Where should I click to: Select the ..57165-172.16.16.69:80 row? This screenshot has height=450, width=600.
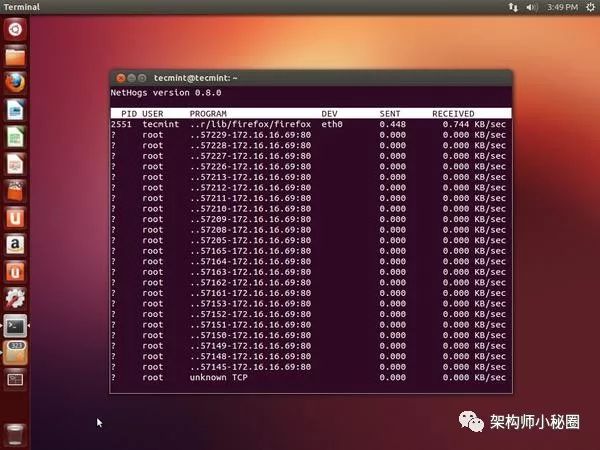click(311, 251)
